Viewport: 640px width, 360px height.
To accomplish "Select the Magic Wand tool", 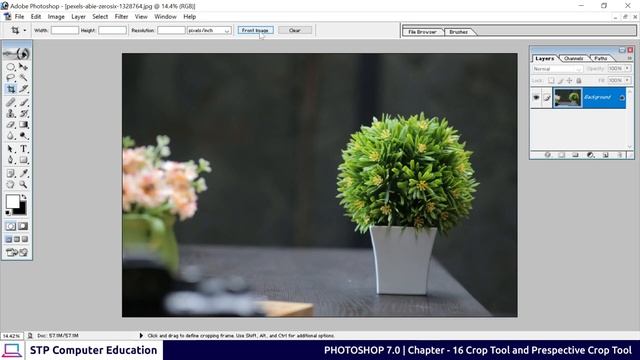I will click(x=23, y=78).
